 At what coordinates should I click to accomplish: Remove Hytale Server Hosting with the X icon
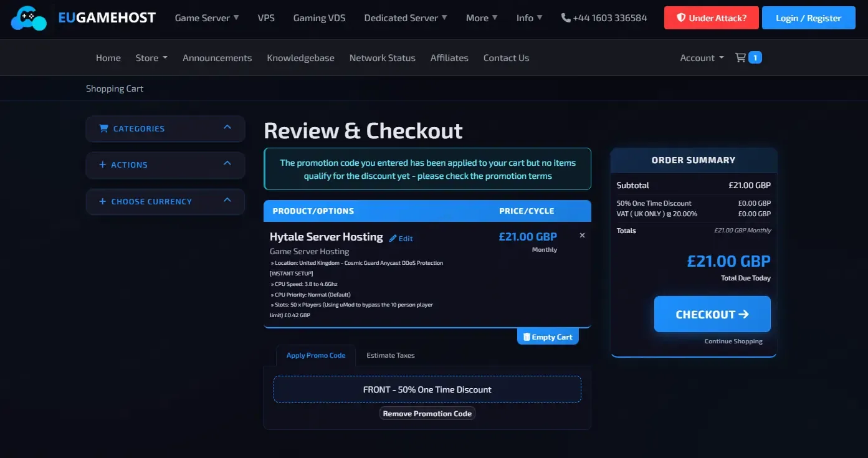pos(582,236)
